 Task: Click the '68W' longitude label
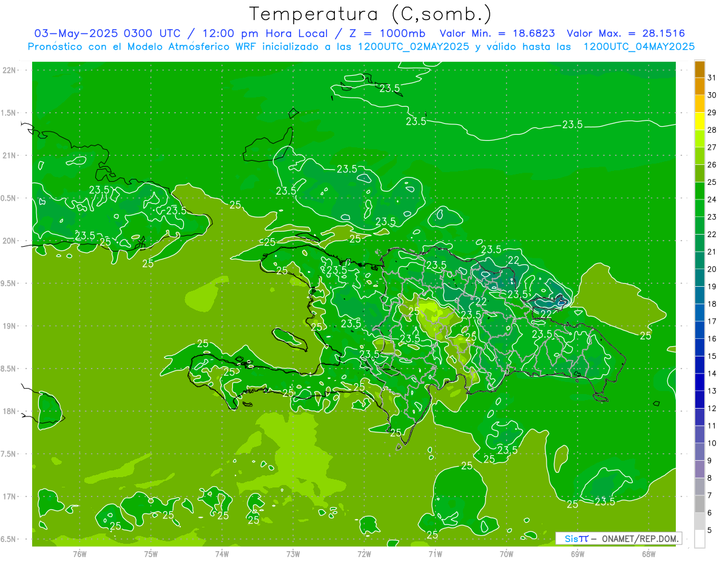649,554
